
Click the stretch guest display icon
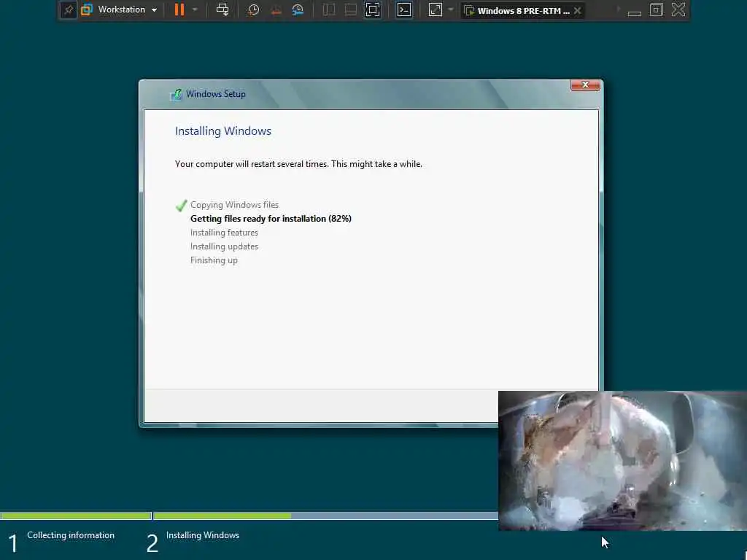coord(436,9)
